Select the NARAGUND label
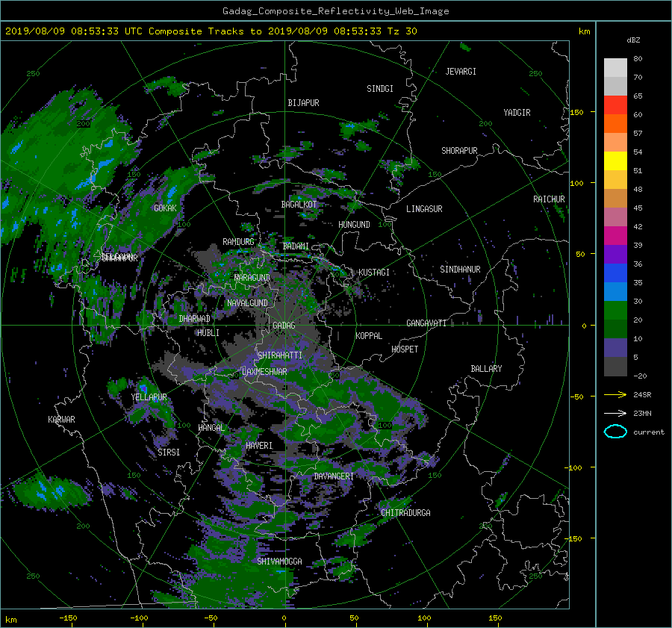 click(x=252, y=278)
